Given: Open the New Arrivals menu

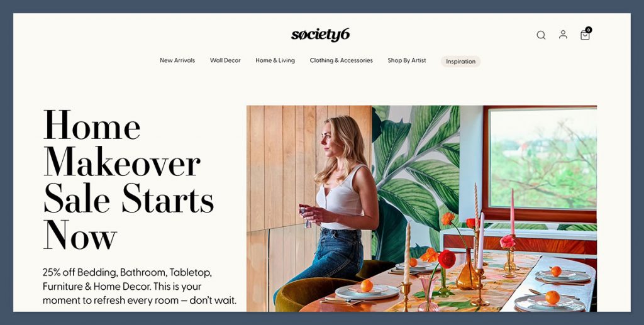Looking at the screenshot, I should (x=177, y=60).
